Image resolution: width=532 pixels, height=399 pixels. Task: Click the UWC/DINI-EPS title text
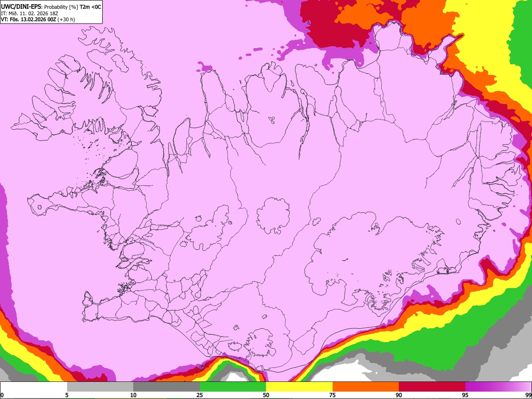21,6
